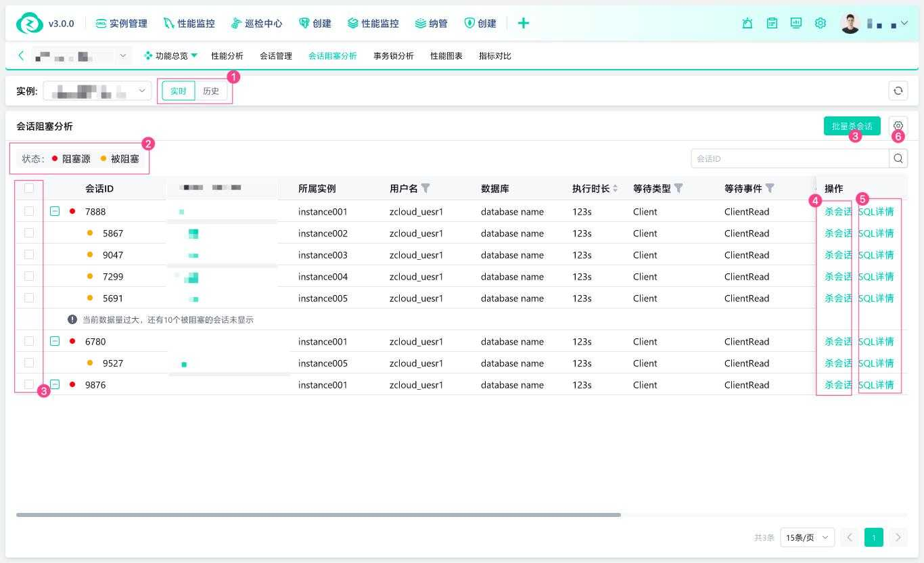Open SQL详情 for session 9876
This screenshot has height=563, width=924.
pos(876,384)
